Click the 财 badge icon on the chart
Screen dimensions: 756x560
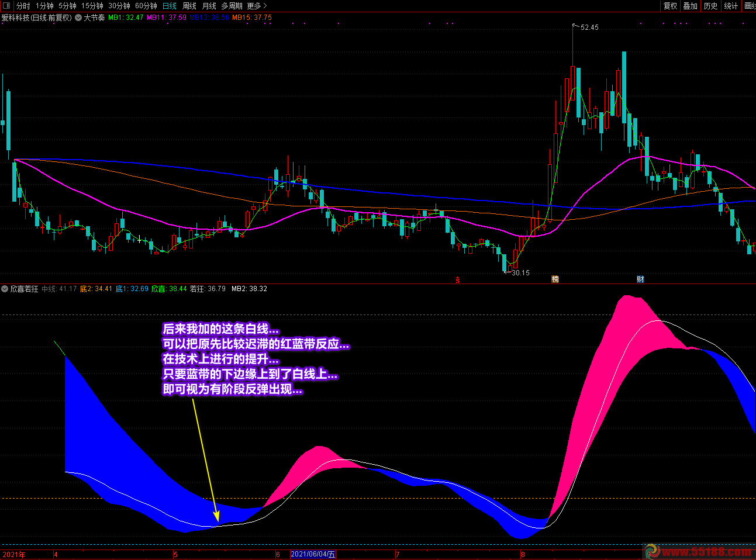(640, 279)
